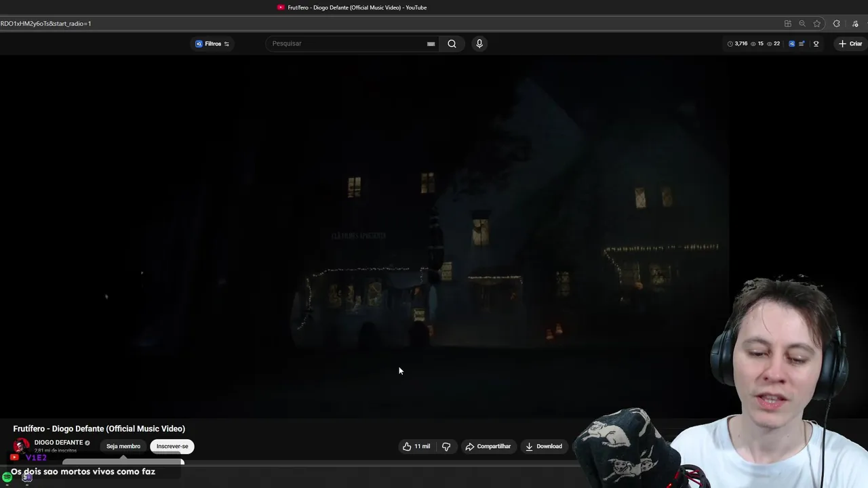Viewport: 868px width, 488px height.
Task: Open the Criar create button
Action: click(x=850, y=43)
